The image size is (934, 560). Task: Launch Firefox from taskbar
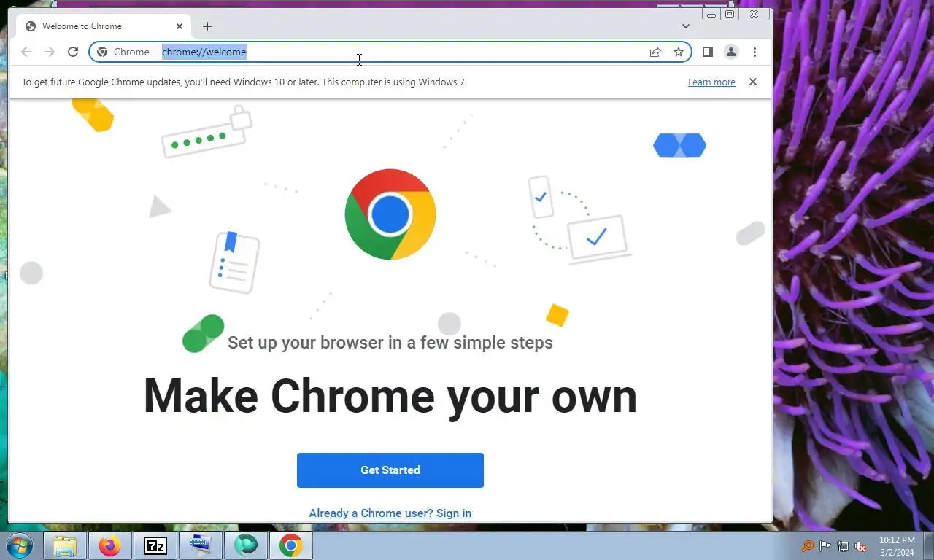pyautogui.click(x=110, y=545)
